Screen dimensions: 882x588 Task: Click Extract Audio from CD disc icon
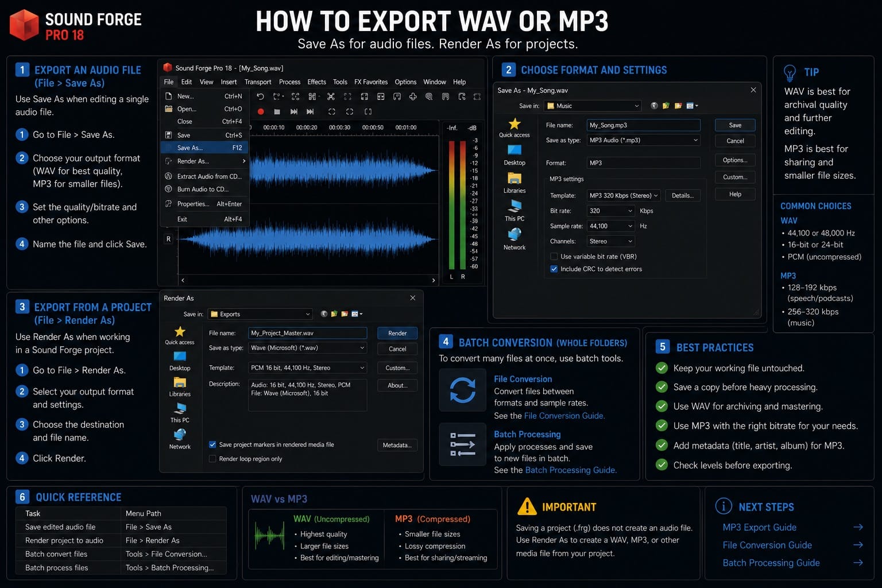(x=168, y=176)
